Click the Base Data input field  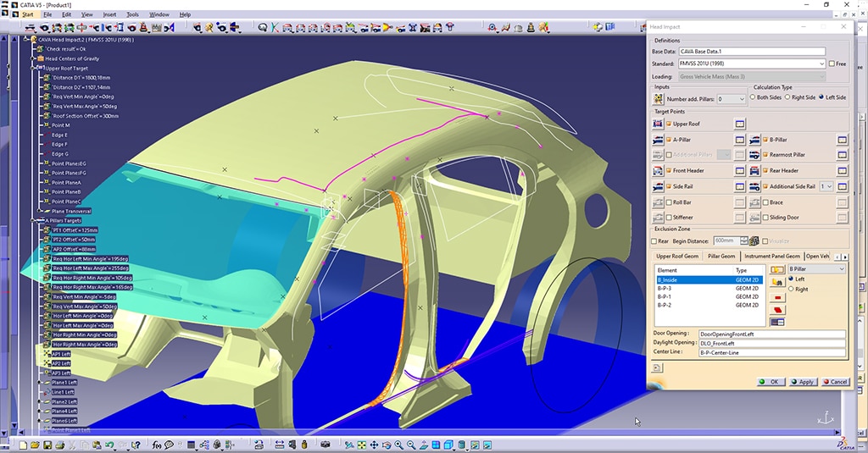pyautogui.click(x=752, y=52)
